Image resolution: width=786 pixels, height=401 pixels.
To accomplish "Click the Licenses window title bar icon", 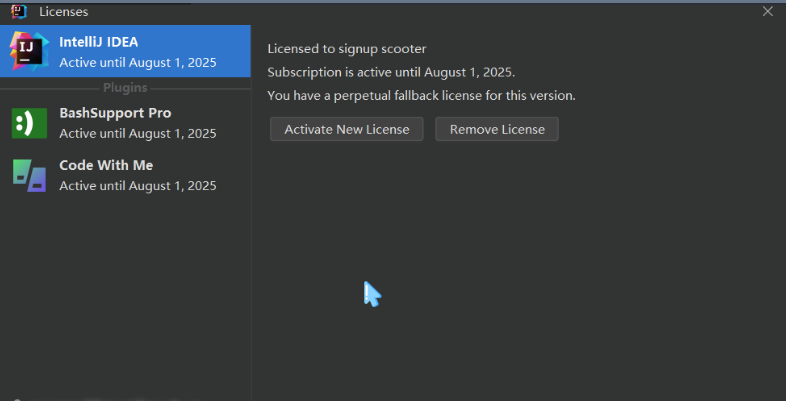I will 18,12.
